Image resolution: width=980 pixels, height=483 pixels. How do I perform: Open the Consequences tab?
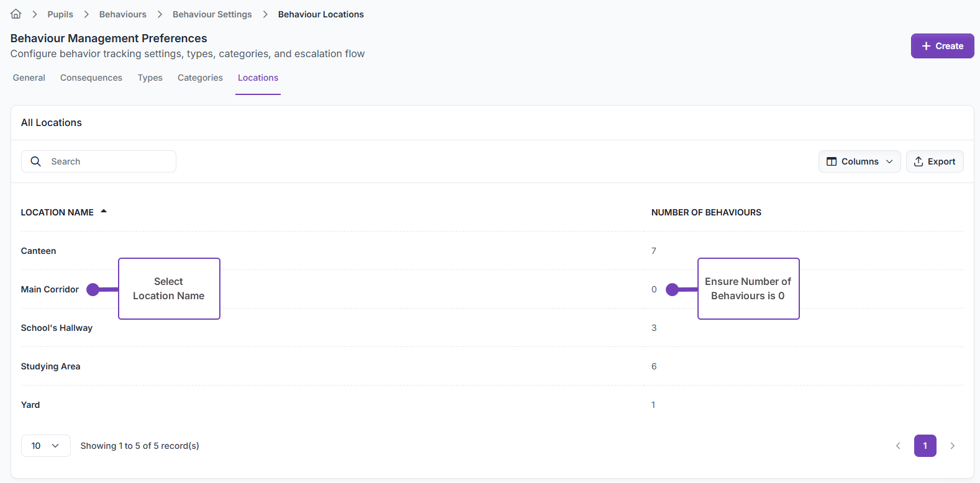(x=91, y=78)
